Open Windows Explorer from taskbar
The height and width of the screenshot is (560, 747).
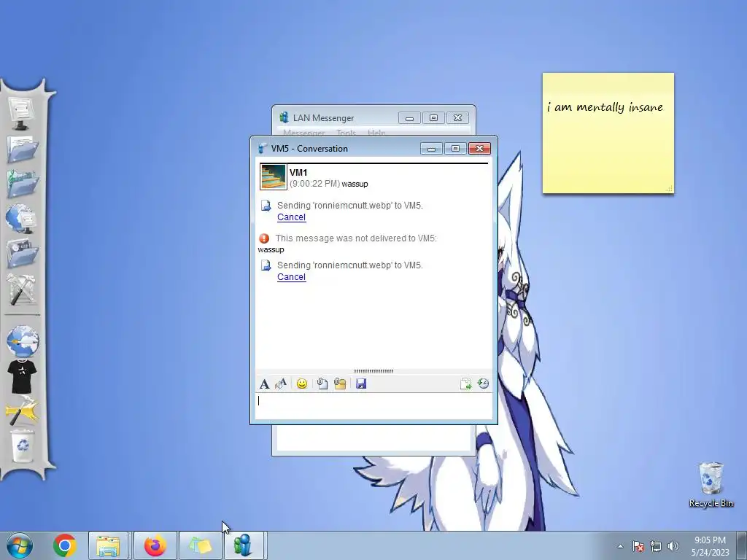pos(108,545)
